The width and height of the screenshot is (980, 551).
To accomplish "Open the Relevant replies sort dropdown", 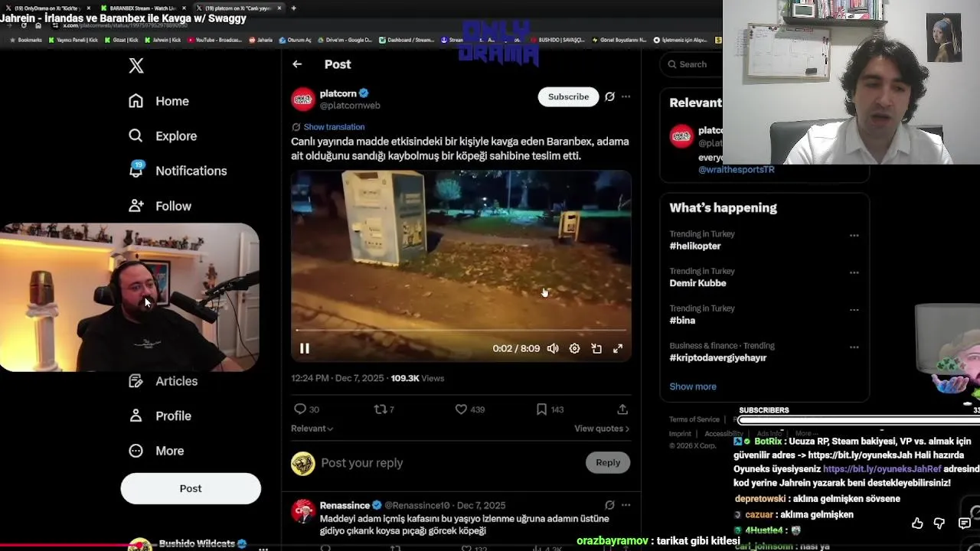I will click(312, 429).
